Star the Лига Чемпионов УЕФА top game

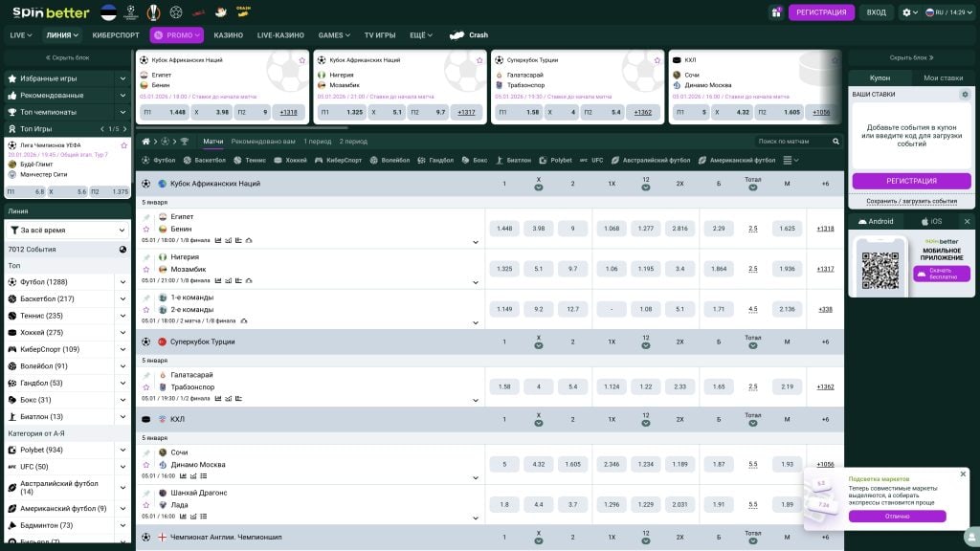[x=122, y=145]
